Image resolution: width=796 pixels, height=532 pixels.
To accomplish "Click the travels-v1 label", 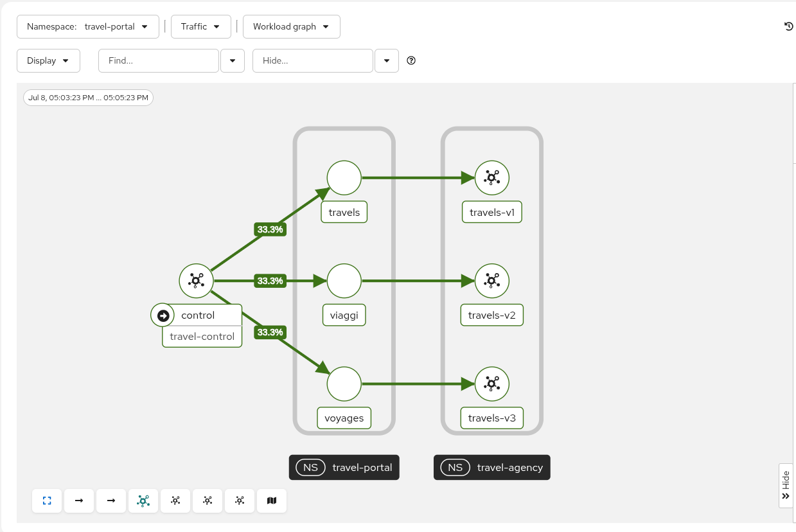I will (492, 212).
